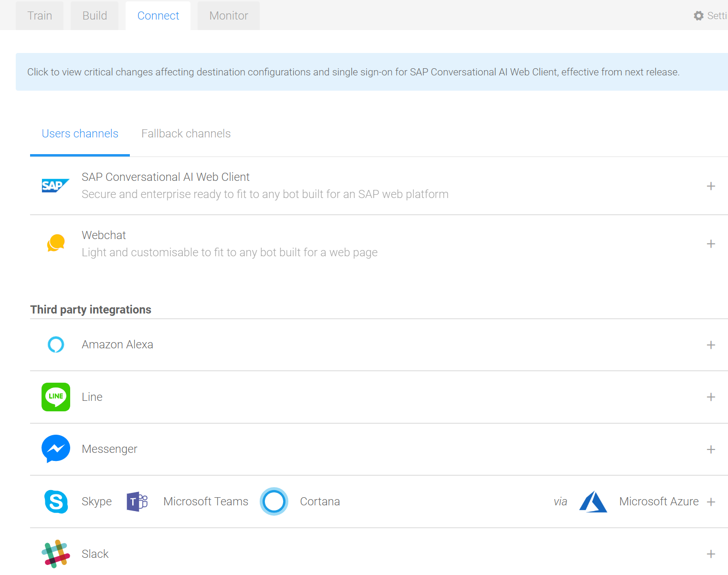Click the SAP logo icon

pos(55,186)
